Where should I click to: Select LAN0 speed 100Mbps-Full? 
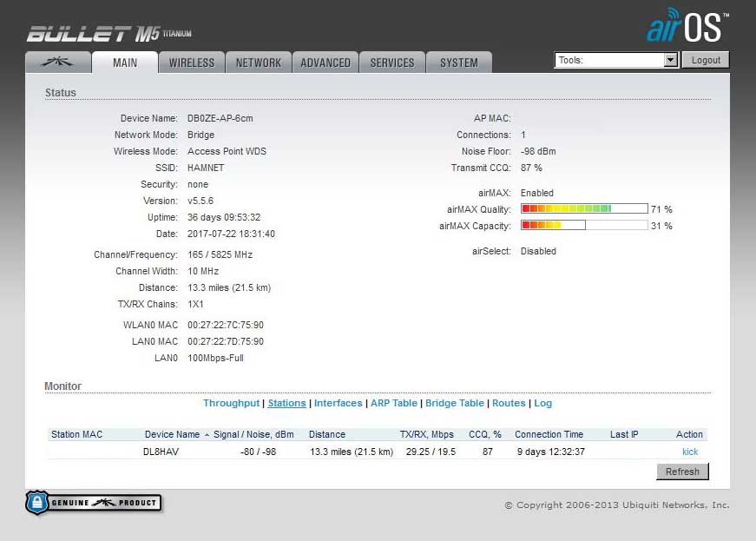click(215, 358)
